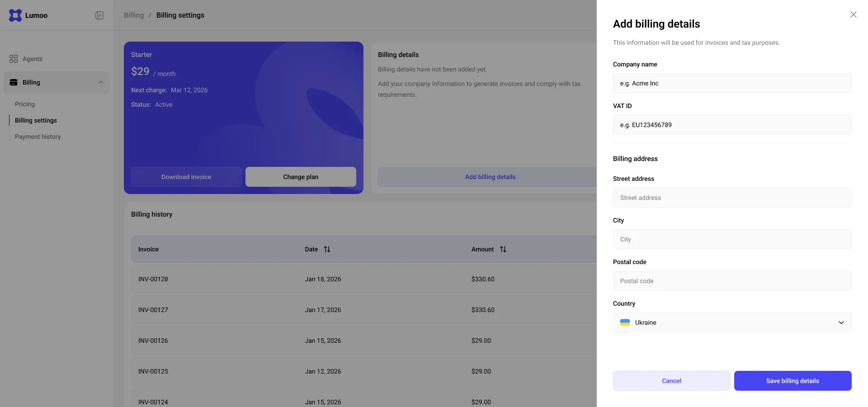The height and width of the screenshot is (407, 868).
Task: Click the $29.00 amount for INV-00126
Action: point(481,341)
